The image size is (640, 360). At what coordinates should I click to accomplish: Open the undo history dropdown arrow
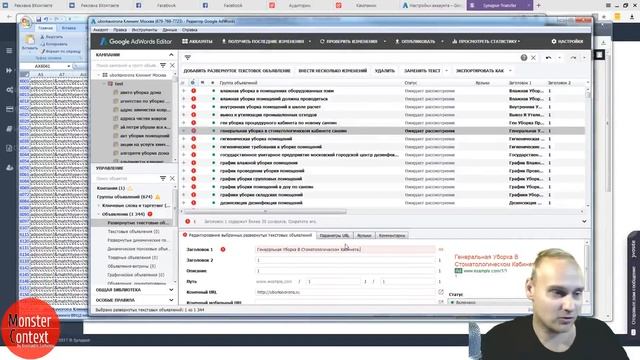pyautogui.click(x=559, y=58)
